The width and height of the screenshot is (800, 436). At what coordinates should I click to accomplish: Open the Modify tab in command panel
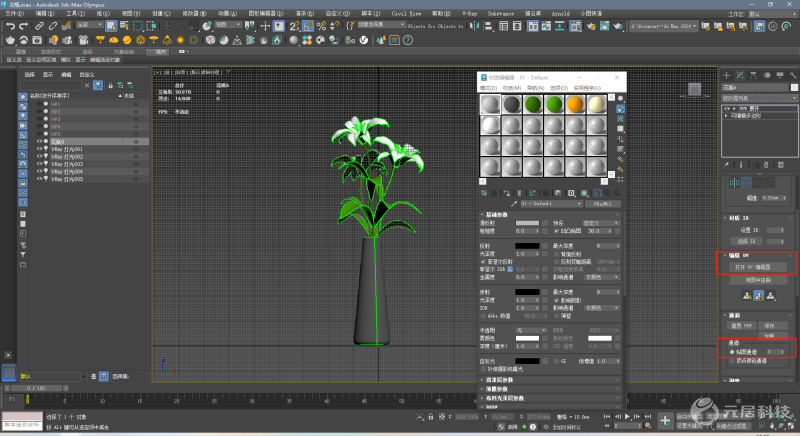pos(741,74)
